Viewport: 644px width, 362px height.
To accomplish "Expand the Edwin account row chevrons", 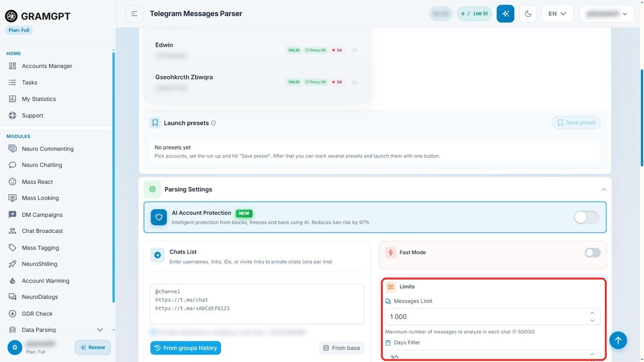I will click(354, 50).
